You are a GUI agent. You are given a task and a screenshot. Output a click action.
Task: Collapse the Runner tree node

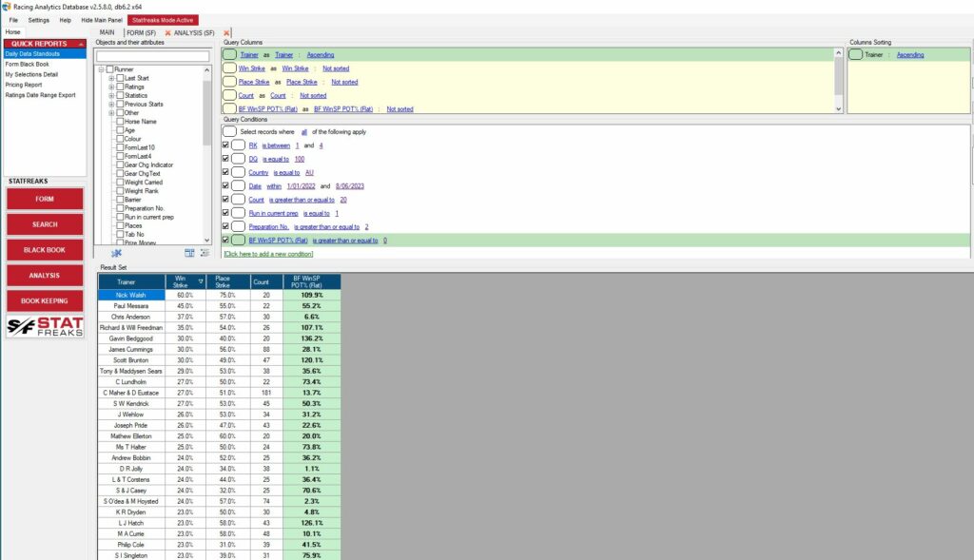(x=101, y=69)
